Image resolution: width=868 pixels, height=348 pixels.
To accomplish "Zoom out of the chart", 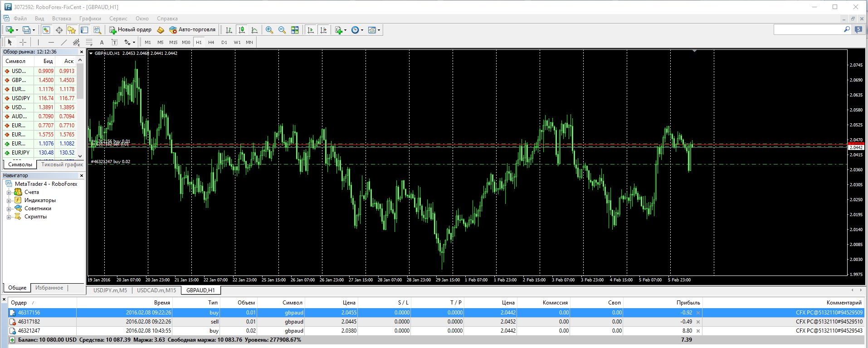I will pyautogui.click(x=282, y=30).
